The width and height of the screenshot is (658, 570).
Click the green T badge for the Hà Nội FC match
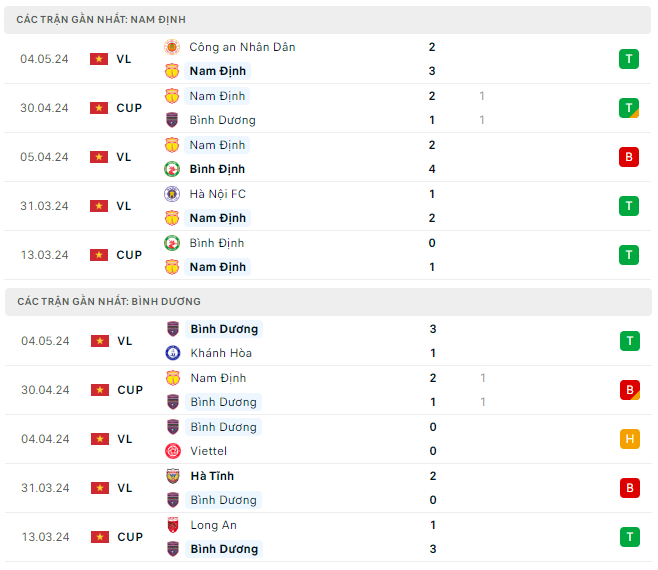click(x=629, y=206)
